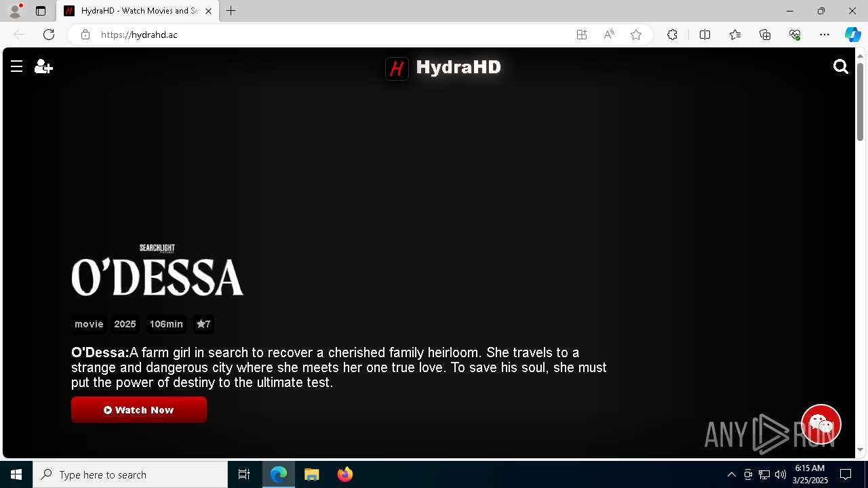This screenshot has height=488, width=868.
Task: Open Edge Settings and more menu
Action: 825,35
